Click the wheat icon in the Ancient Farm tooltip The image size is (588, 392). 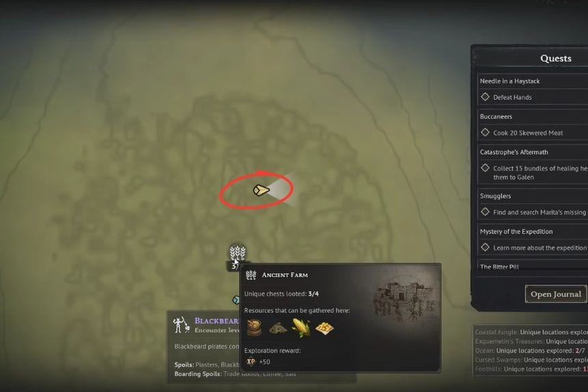tap(251, 275)
